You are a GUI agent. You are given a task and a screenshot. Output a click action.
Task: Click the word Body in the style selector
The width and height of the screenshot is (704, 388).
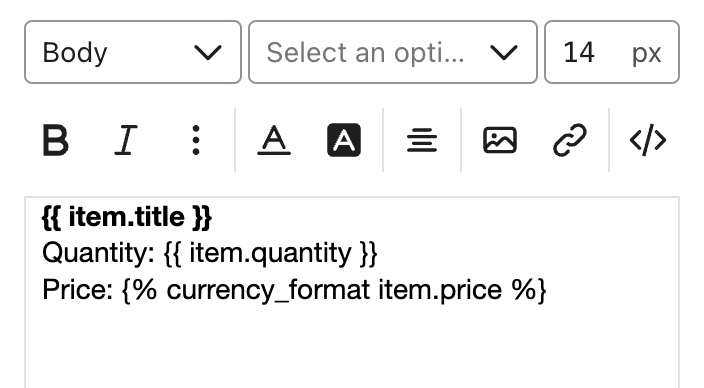75,53
